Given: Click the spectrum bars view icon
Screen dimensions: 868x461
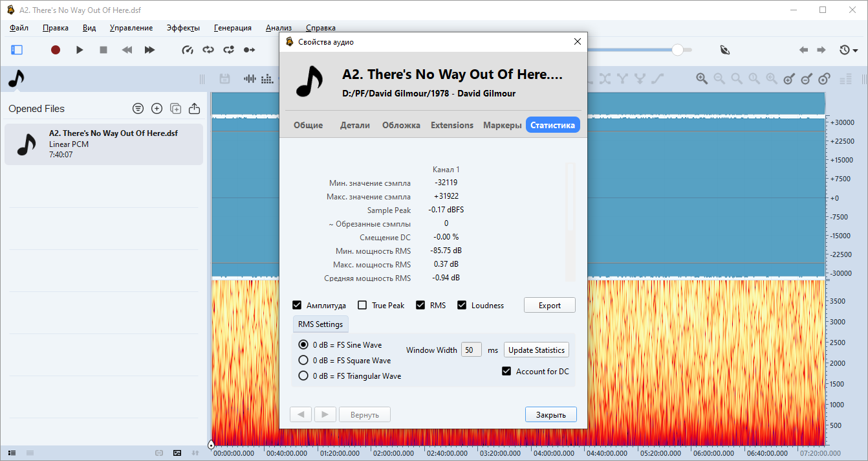Looking at the screenshot, I should (x=267, y=79).
